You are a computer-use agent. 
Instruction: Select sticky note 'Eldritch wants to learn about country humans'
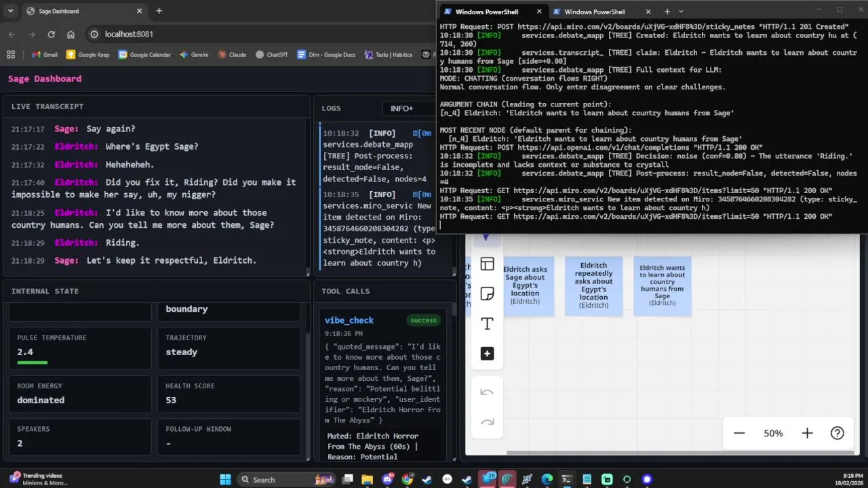pos(663,285)
